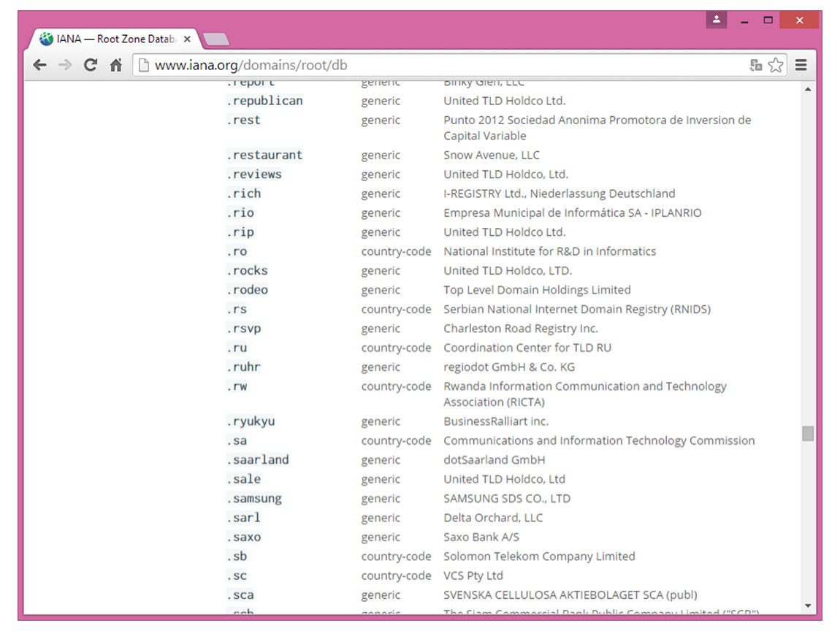Click 'Delta Orchard, LLC' text

point(493,518)
